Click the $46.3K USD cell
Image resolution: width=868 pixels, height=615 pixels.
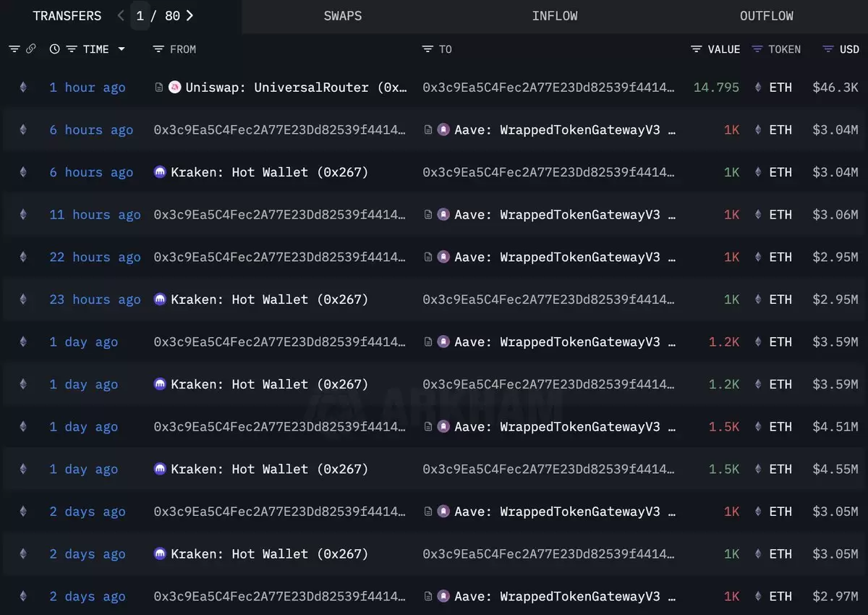(835, 88)
